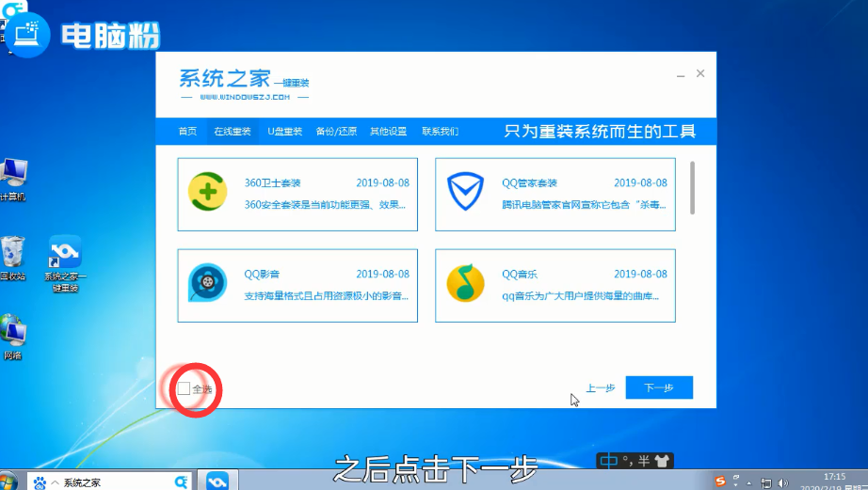Click the 2019-08-08 date on 360卫士套装
This screenshot has width=868, height=490.
point(382,182)
